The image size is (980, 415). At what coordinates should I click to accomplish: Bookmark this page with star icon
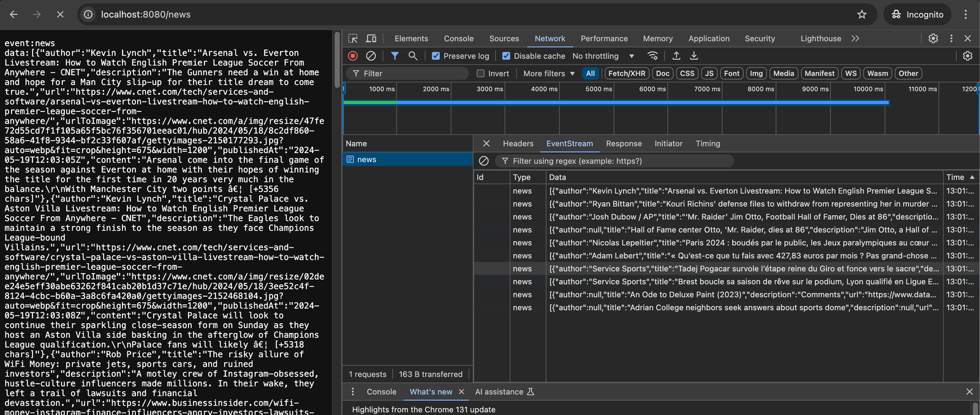(862, 14)
